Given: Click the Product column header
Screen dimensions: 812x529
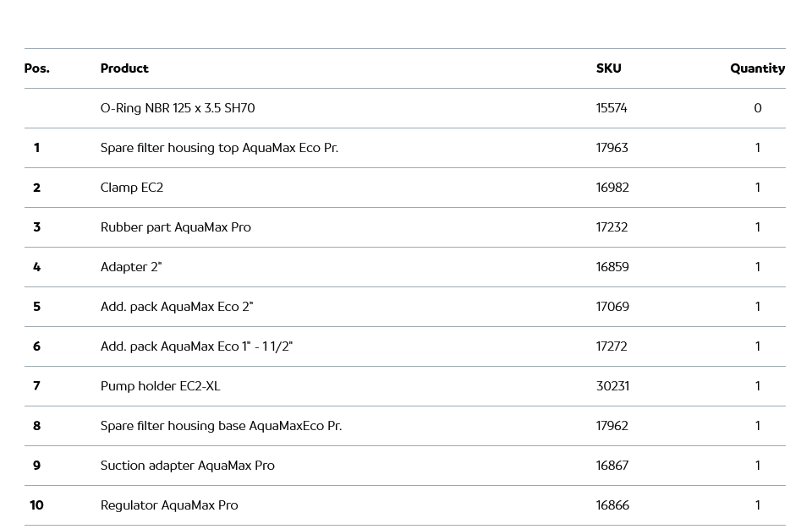Looking at the screenshot, I should pos(124,68).
